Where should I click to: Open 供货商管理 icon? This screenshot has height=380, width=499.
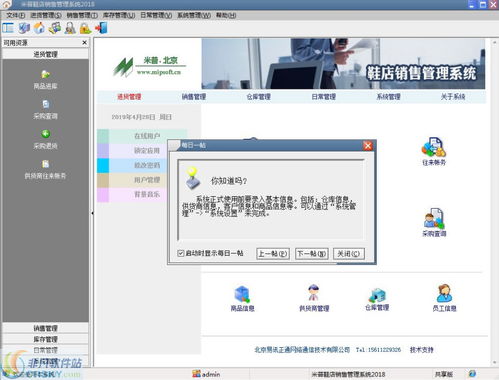314,298
